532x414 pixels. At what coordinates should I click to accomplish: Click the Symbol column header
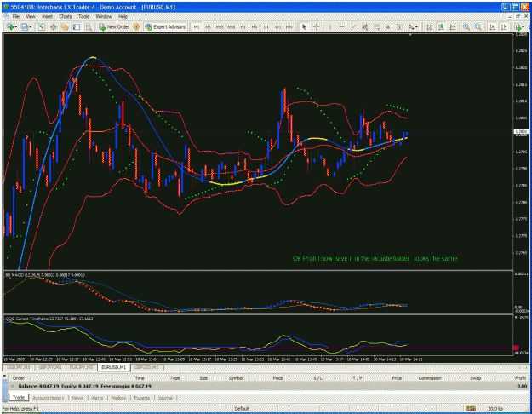[x=236, y=378]
